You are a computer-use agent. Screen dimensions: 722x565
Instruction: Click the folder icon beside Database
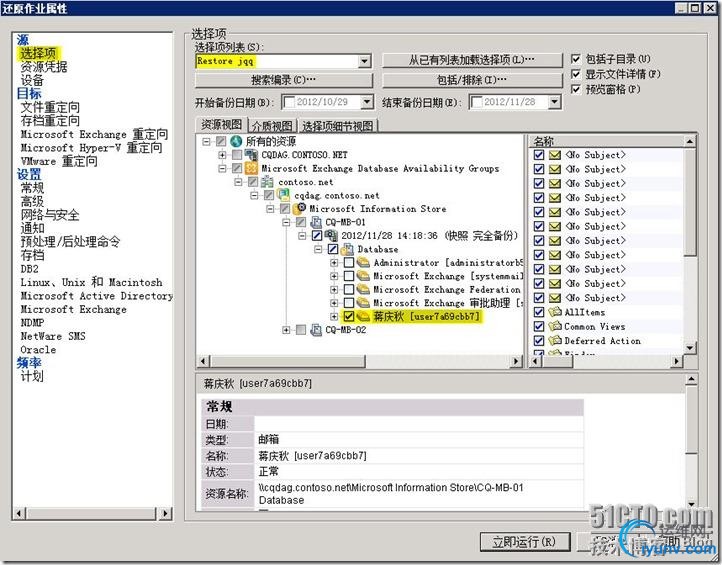347,249
